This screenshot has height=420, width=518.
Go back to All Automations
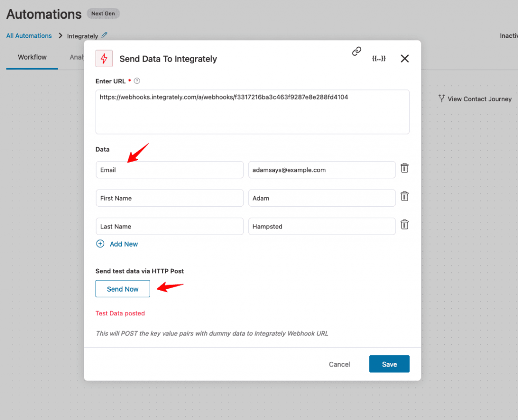[29, 36]
